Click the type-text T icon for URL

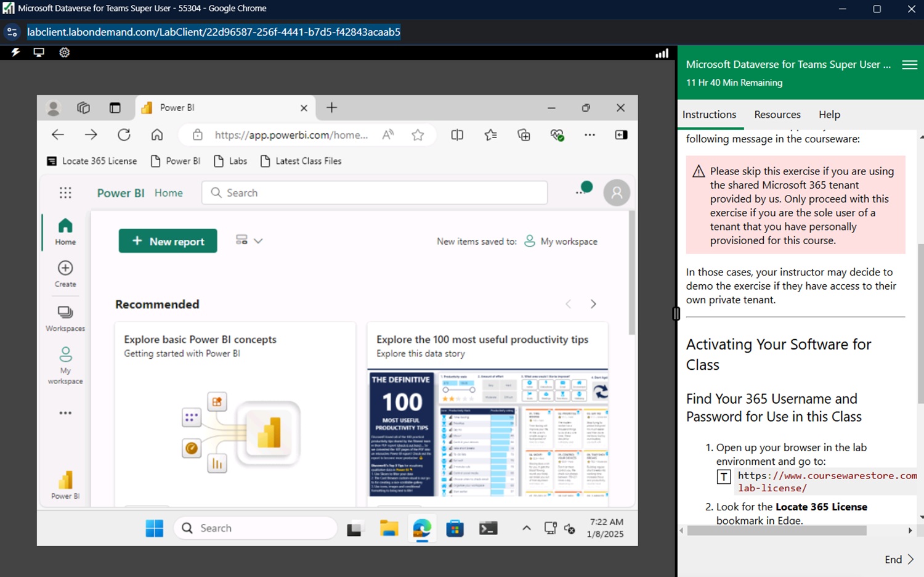coord(724,477)
